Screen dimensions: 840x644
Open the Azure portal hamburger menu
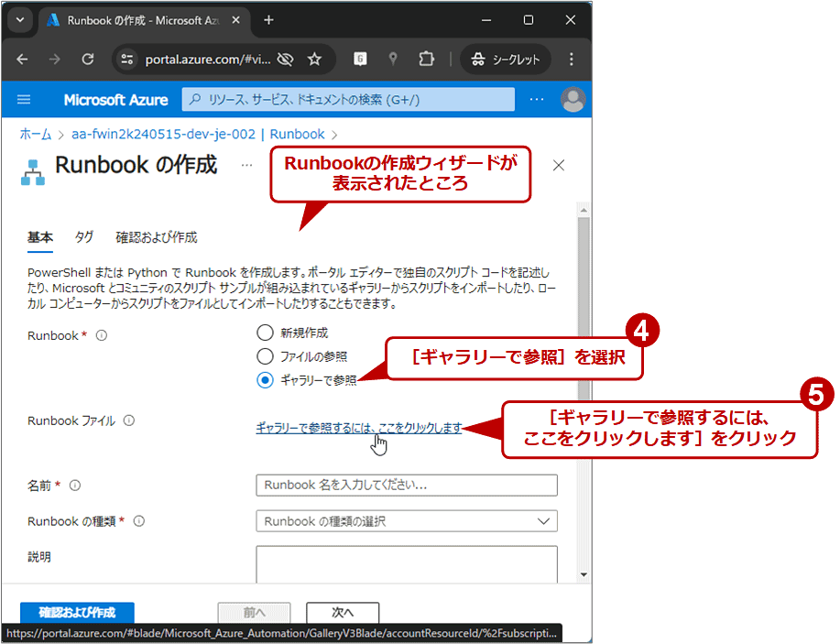[24, 100]
